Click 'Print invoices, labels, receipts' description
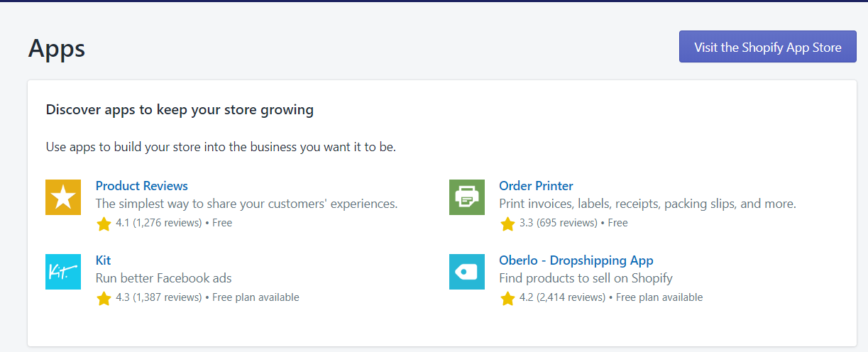Image resolution: width=868 pixels, height=352 pixels. click(x=647, y=204)
